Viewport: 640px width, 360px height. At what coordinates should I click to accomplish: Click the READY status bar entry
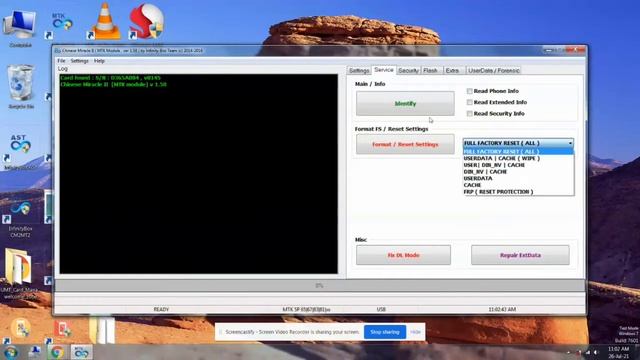tap(161, 309)
